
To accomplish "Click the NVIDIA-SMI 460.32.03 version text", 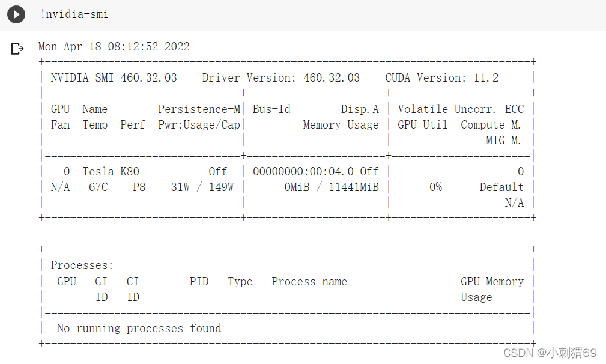I will tap(114, 78).
